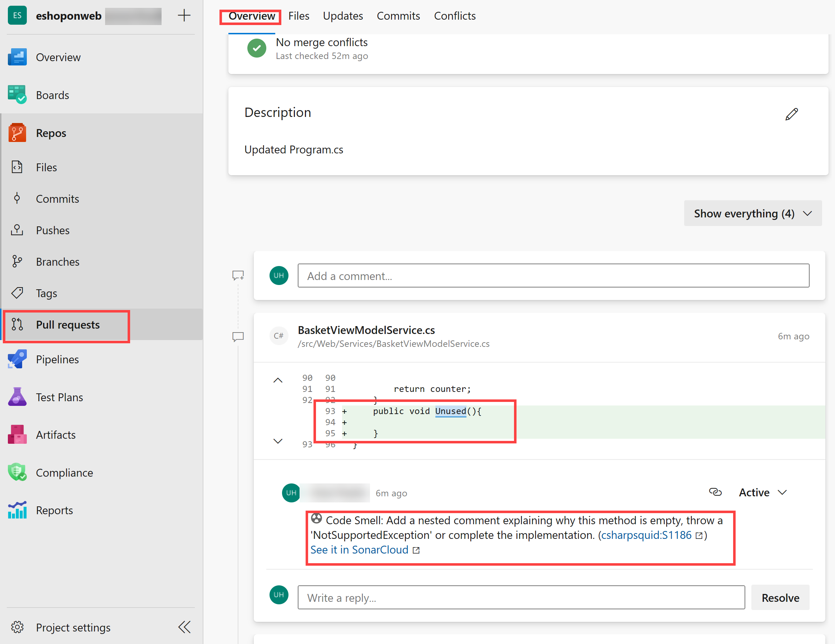Screen dimensions: 835x644
Task: Click the comment bubble icon by BasketViewModelService.cs
Action: (238, 336)
